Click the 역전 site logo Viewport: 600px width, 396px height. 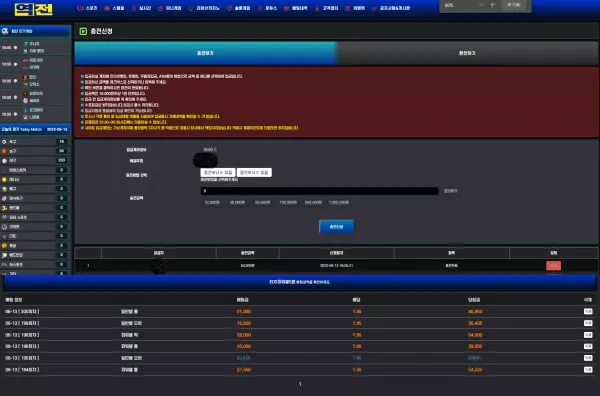(x=33, y=9)
